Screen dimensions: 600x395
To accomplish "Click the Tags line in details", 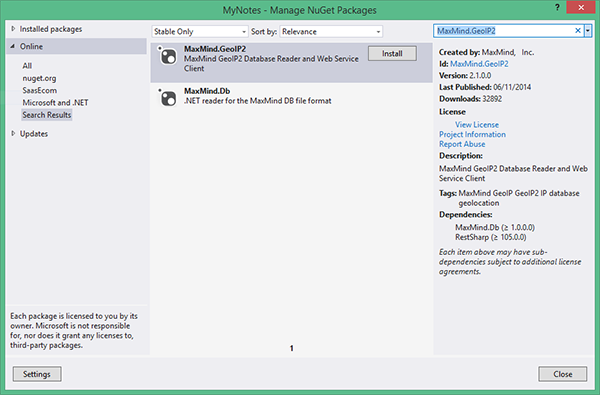I will coord(509,198).
